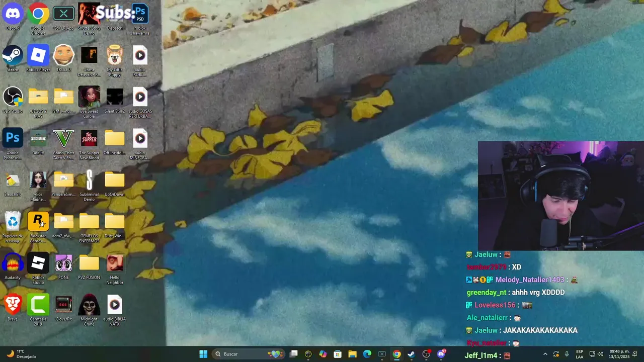This screenshot has width=644, height=362.
Task: Select the Alice Madness desktop icon
Action: coord(38,186)
